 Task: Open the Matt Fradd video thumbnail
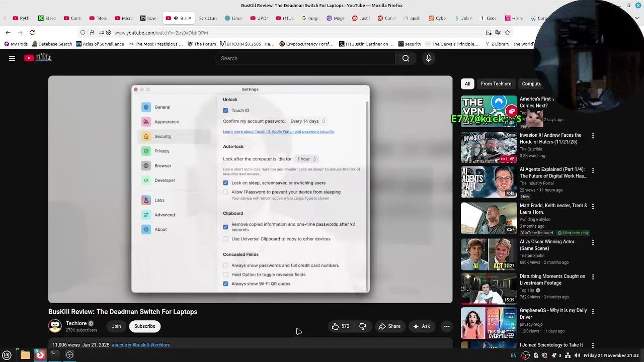pos(489,218)
